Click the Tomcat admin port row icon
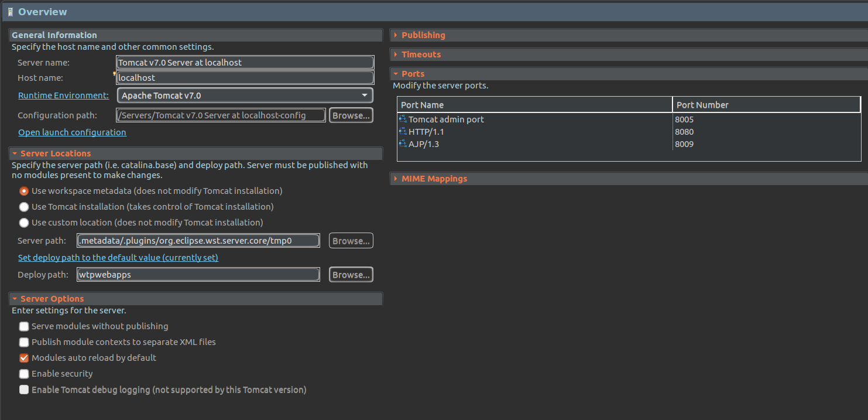868x420 pixels. 403,119
